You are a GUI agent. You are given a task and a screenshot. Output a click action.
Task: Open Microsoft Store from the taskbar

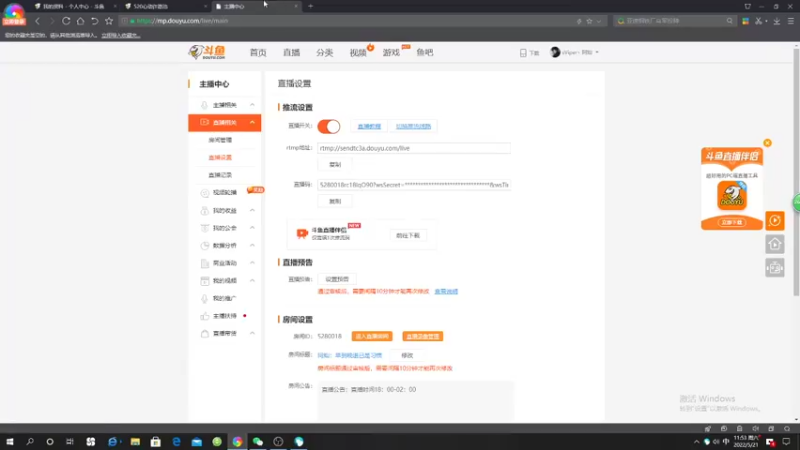click(x=156, y=441)
